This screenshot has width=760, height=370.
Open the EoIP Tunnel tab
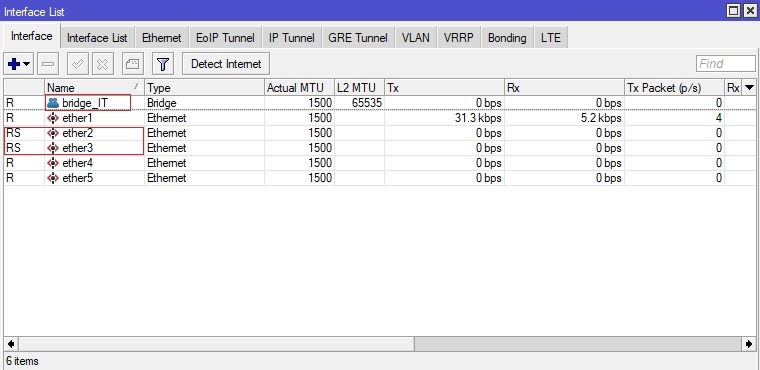point(225,38)
